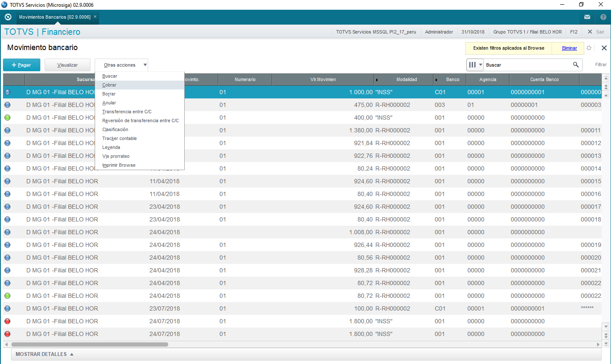Choose Buscar from the Otras acciones menu
Screen dimensions: 611x364
coord(140,76)
